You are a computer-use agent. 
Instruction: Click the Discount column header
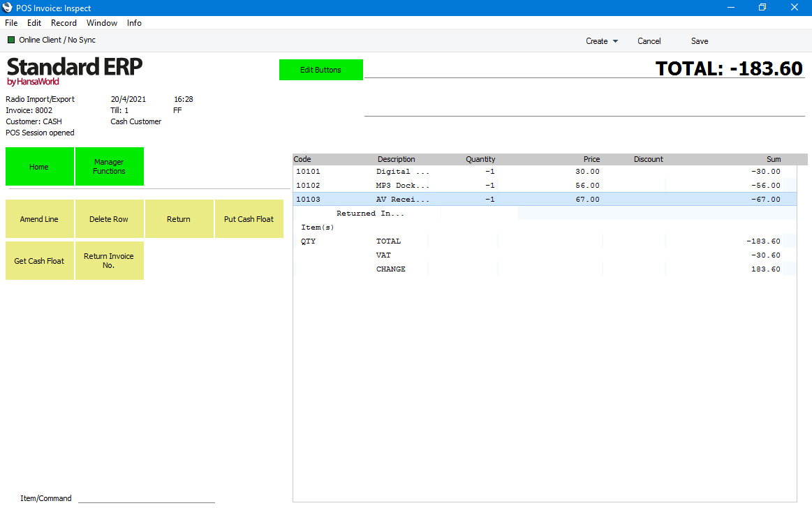(x=649, y=159)
